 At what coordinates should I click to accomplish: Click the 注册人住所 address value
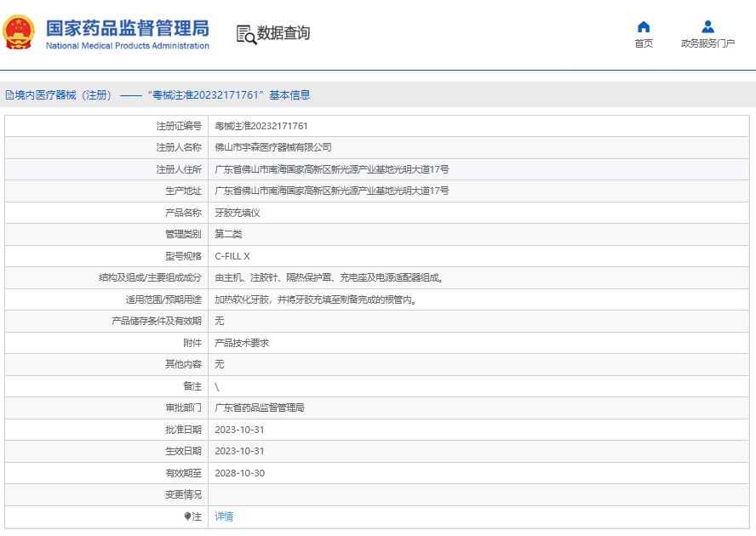[332, 169]
